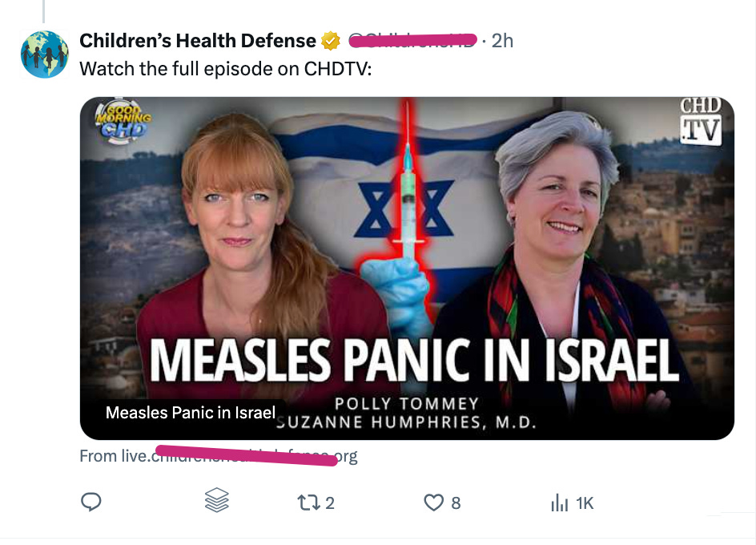Click the CHD TV logo in the thumbnail
The width and height of the screenshot is (756, 545).
coord(700,120)
